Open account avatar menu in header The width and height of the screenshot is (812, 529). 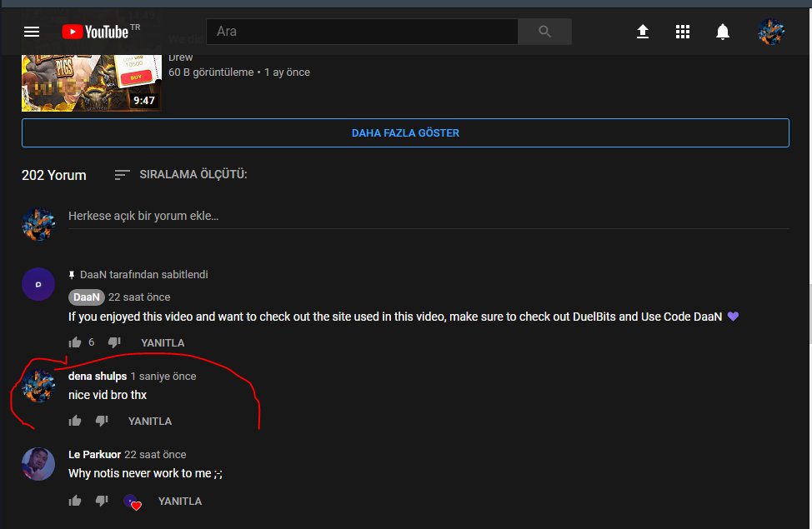click(x=771, y=32)
